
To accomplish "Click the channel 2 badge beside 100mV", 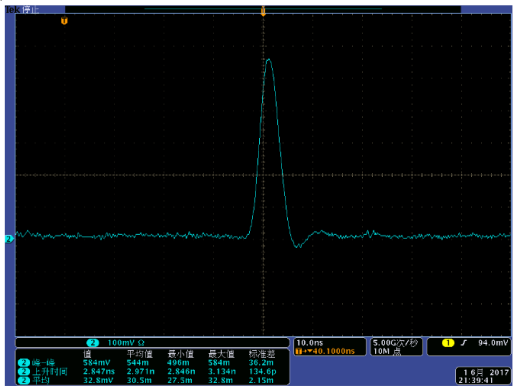I will pos(93,343).
